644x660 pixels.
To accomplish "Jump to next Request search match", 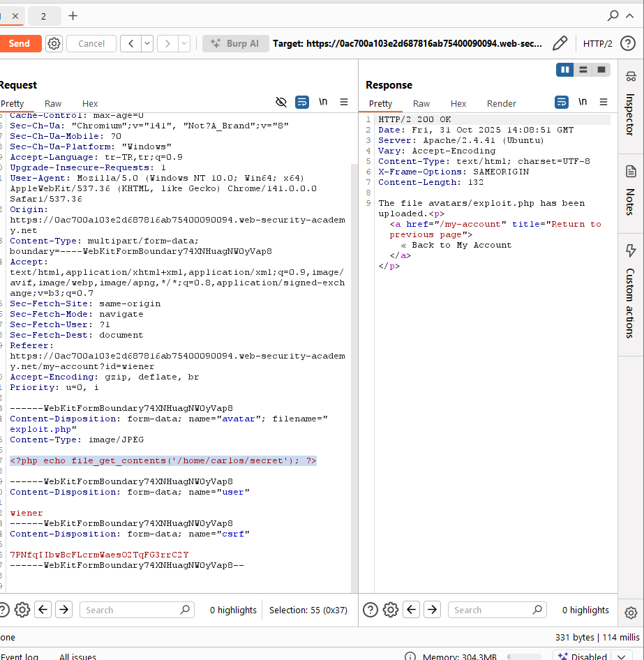I will pos(64,610).
